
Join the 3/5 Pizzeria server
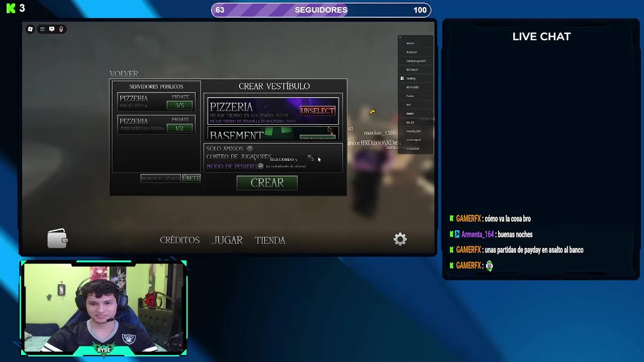tap(180, 105)
